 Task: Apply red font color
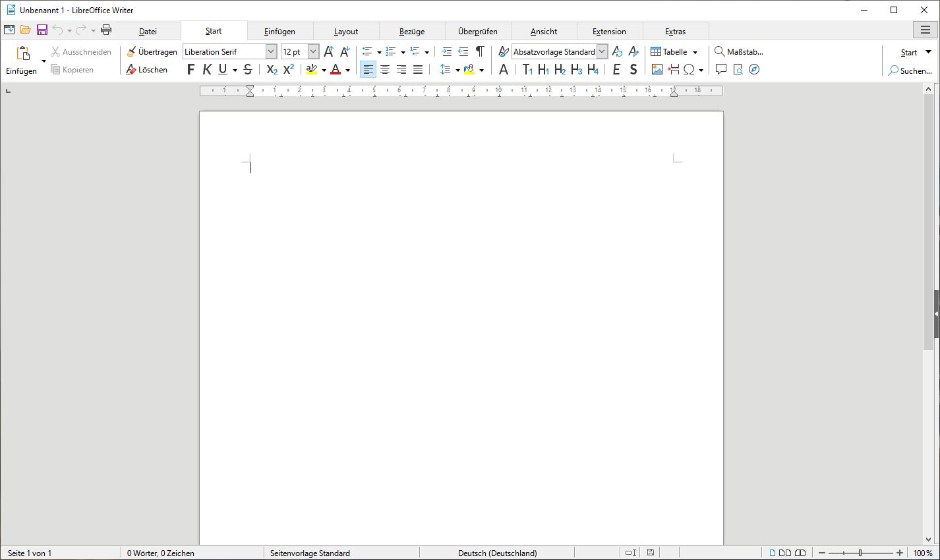point(336,69)
